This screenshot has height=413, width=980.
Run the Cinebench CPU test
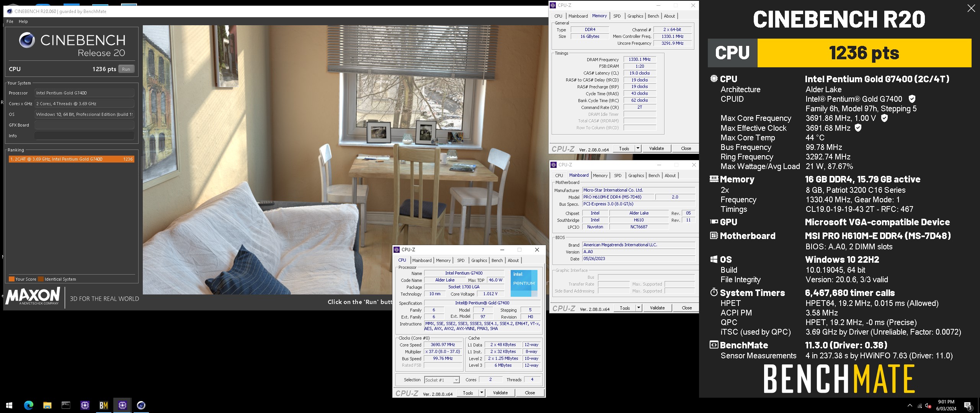[126, 69]
